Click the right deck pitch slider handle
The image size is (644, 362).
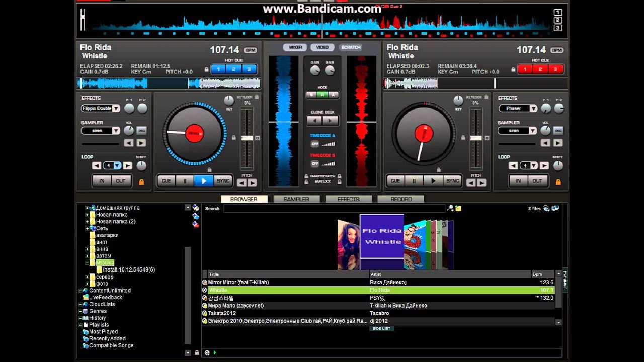(x=475, y=138)
